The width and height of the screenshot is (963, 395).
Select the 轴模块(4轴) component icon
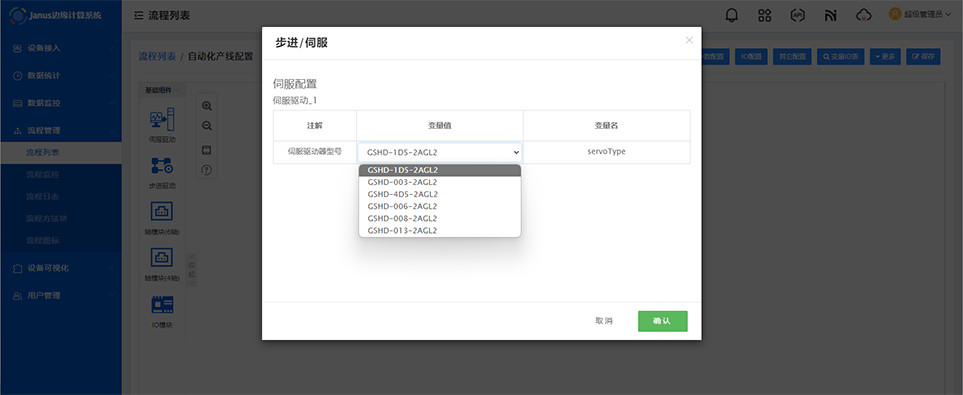162,257
